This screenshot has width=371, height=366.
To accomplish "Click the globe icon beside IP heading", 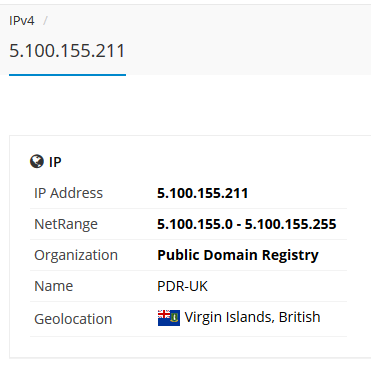I will click(x=37, y=162).
